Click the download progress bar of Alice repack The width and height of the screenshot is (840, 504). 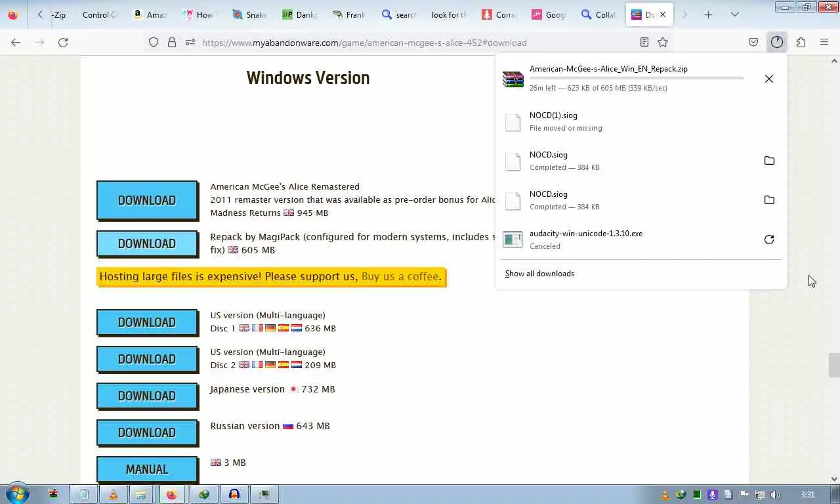pos(637,78)
